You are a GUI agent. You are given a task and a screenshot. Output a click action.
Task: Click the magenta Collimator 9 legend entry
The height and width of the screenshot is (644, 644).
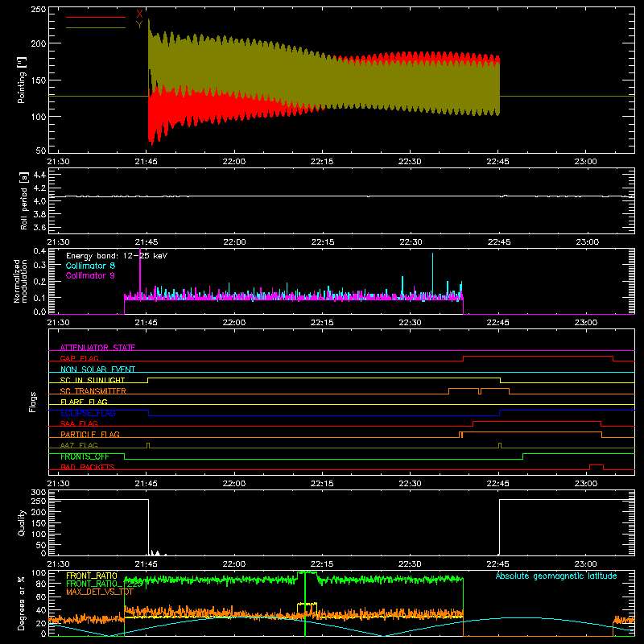tap(90, 275)
